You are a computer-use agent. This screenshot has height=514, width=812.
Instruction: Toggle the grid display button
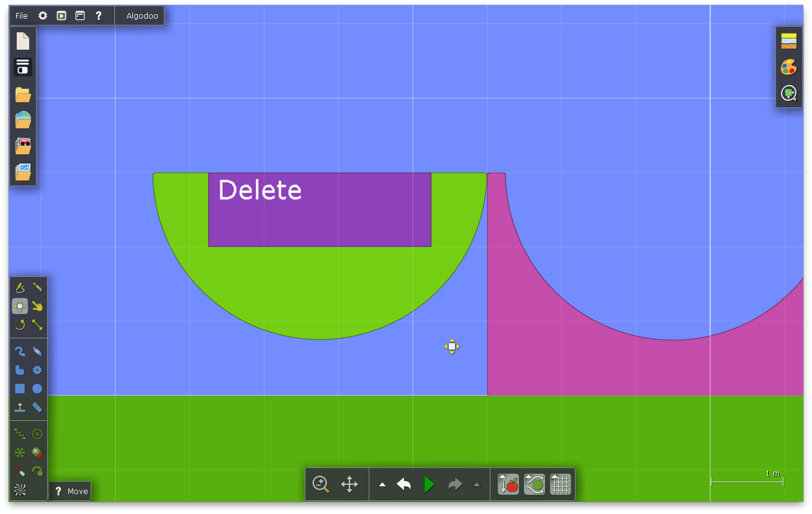(560, 484)
